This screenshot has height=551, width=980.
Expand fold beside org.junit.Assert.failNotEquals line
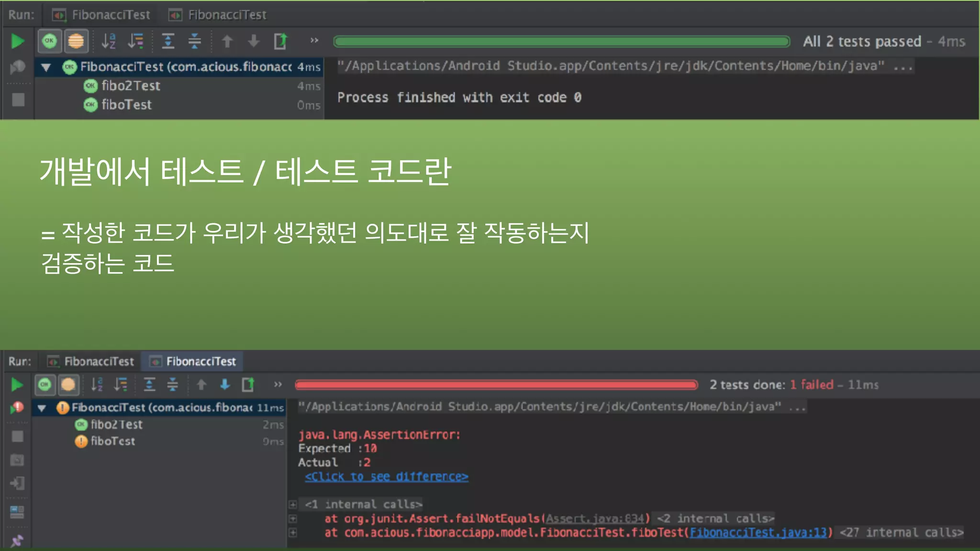(293, 518)
